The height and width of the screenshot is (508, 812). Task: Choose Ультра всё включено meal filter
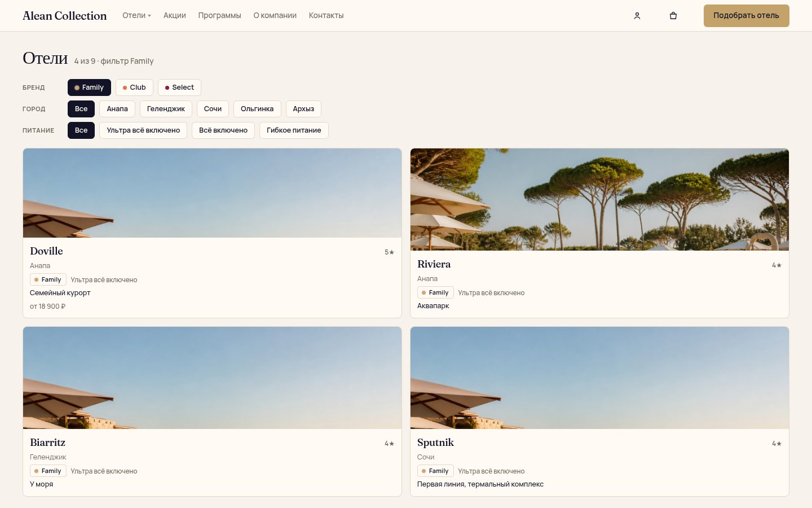(143, 130)
